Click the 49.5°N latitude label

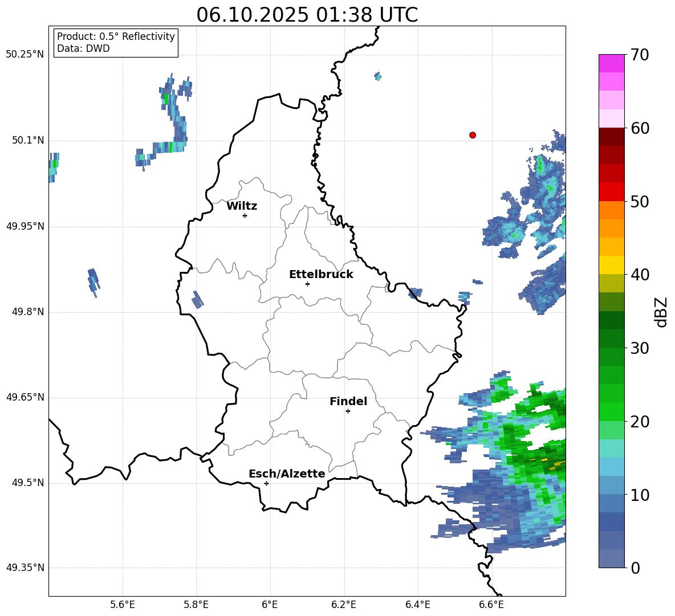coord(28,483)
